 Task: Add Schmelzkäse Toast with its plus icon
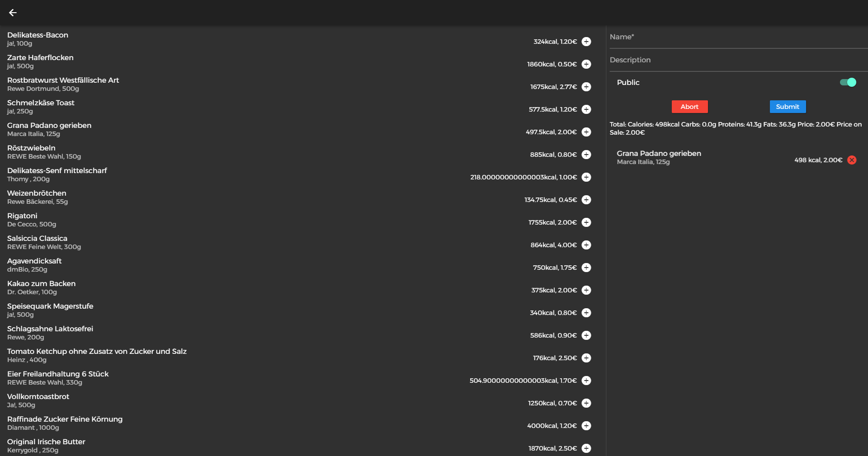tap(586, 109)
